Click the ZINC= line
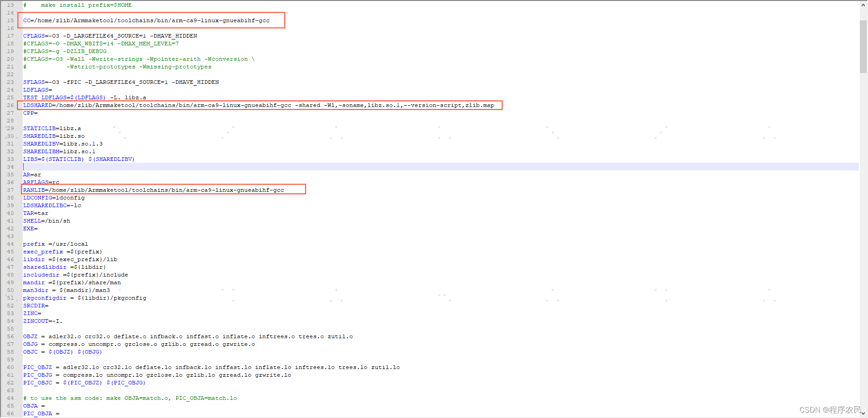868x418 pixels. 32,313
